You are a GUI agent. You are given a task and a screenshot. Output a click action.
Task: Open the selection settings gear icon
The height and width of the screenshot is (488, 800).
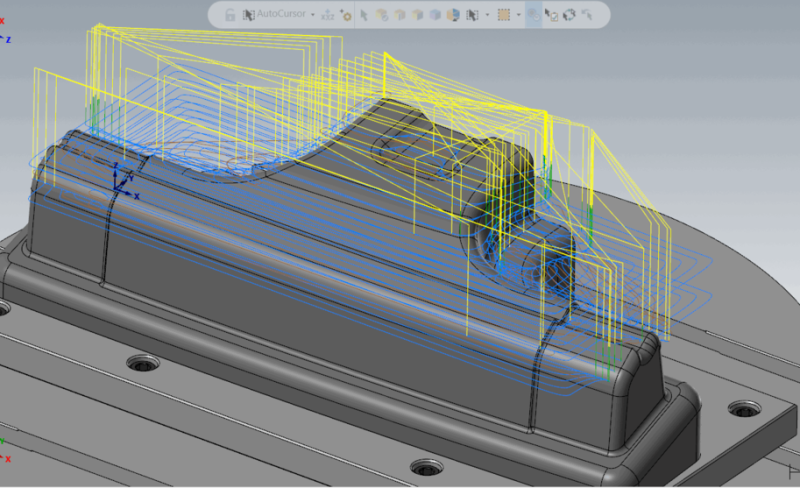[345, 15]
